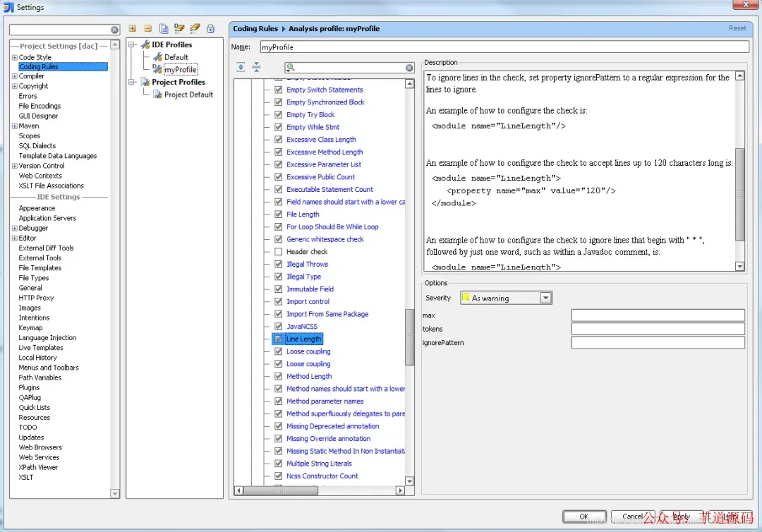This screenshot has width=762, height=532.
Task: Toggle Excessive Class Length checkbox
Action: pyautogui.click(x=279, y=140)
